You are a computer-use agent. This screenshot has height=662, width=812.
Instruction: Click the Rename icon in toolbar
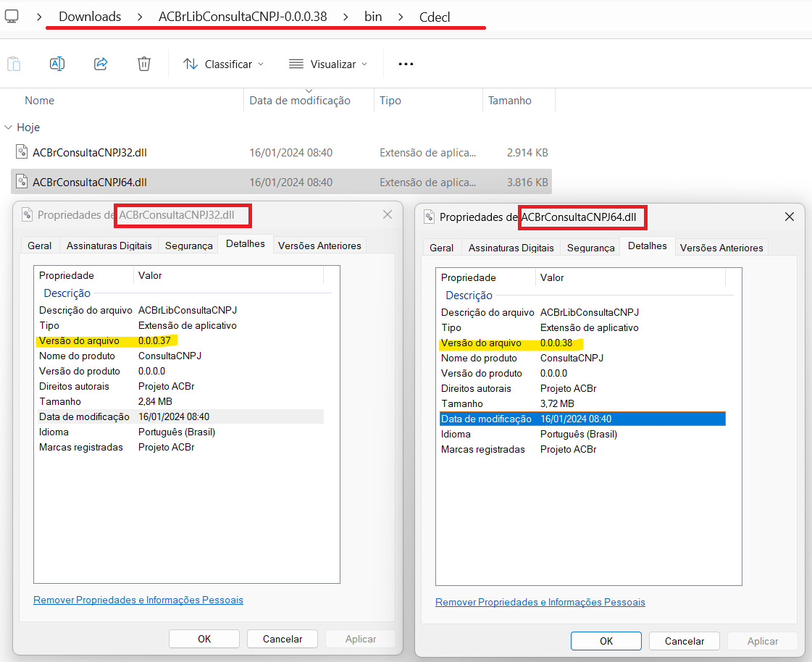coord(57,64)
